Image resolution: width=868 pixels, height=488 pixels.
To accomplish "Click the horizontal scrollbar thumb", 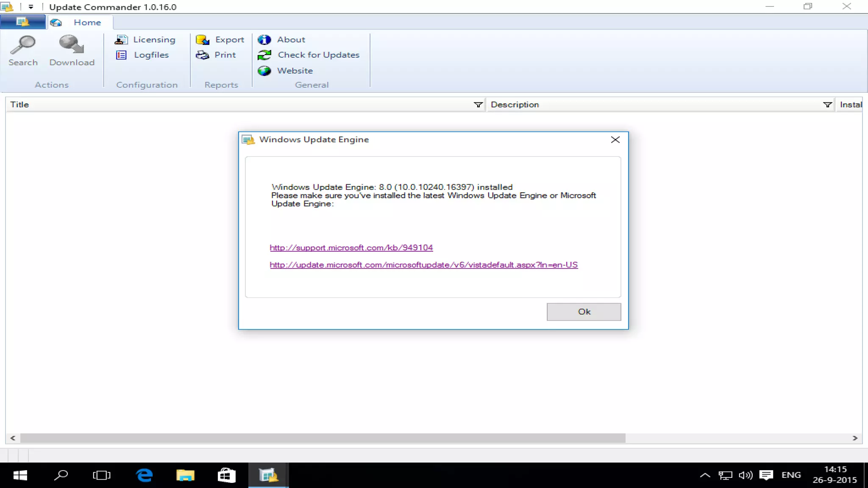I will pyautogui.click(x=323, y=438).
